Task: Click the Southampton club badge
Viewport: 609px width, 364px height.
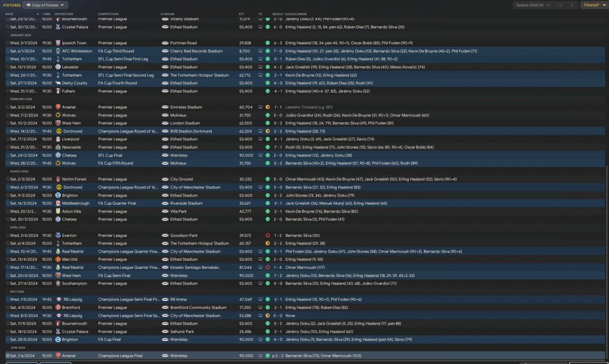Action: (x=58, y=284)
